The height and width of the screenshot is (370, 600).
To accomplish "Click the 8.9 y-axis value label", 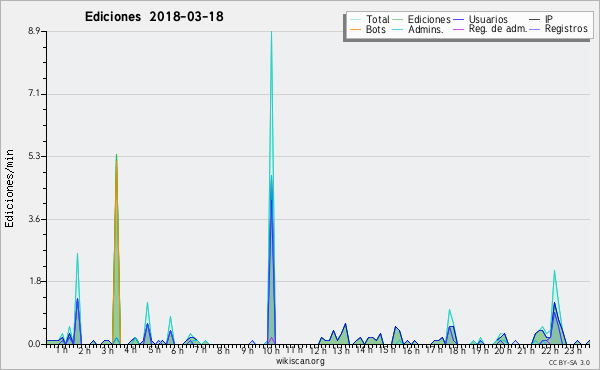I will [33, 31].
